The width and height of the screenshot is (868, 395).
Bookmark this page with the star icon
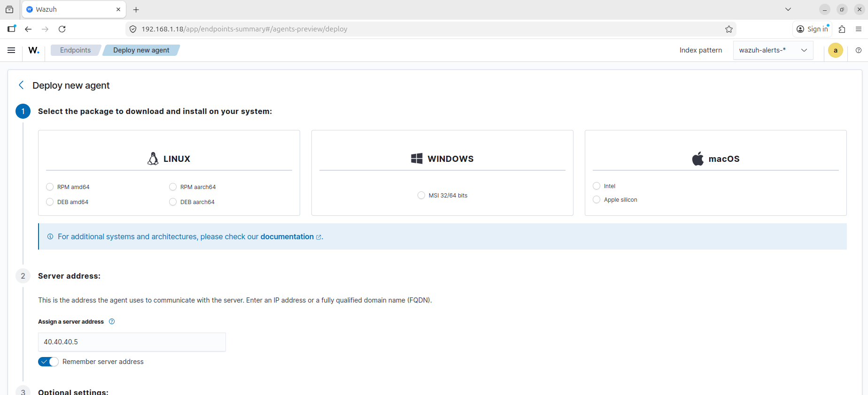click(x=728, y=29)
